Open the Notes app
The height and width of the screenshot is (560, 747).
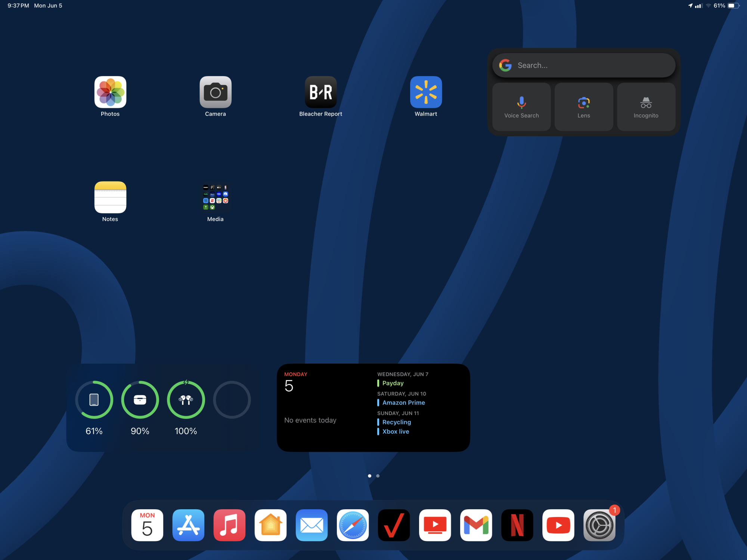pos(110,197)
